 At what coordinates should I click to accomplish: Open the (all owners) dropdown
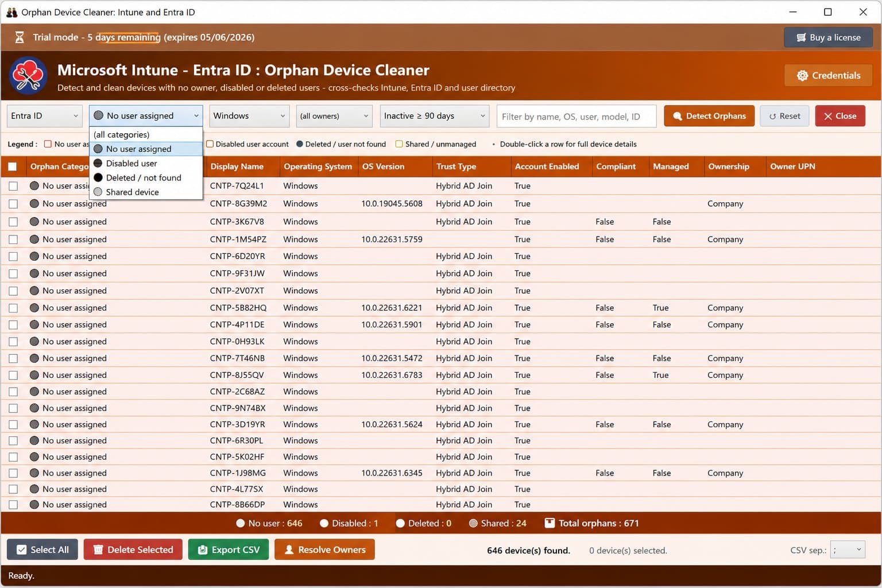pos(334,116)
